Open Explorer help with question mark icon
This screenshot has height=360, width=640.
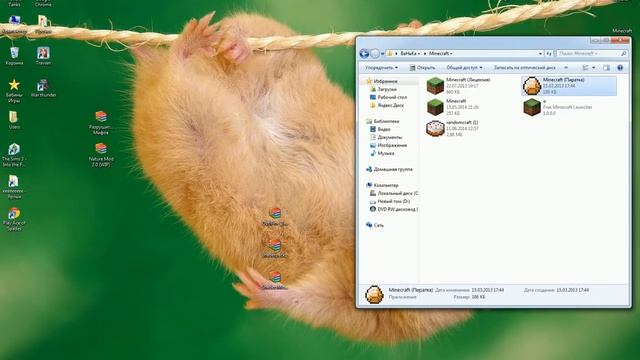pos(620,68)
